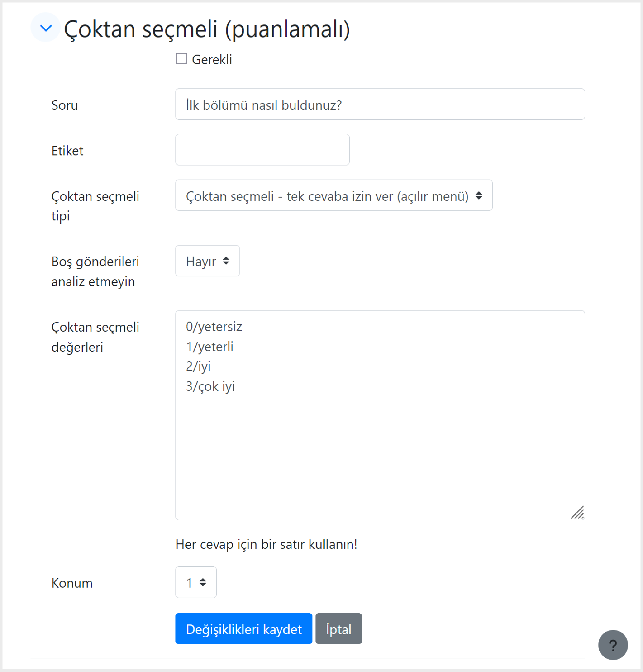Open the Hayır dropdown for empty submissions
643x672 pixels.
(x=207, y=261)
